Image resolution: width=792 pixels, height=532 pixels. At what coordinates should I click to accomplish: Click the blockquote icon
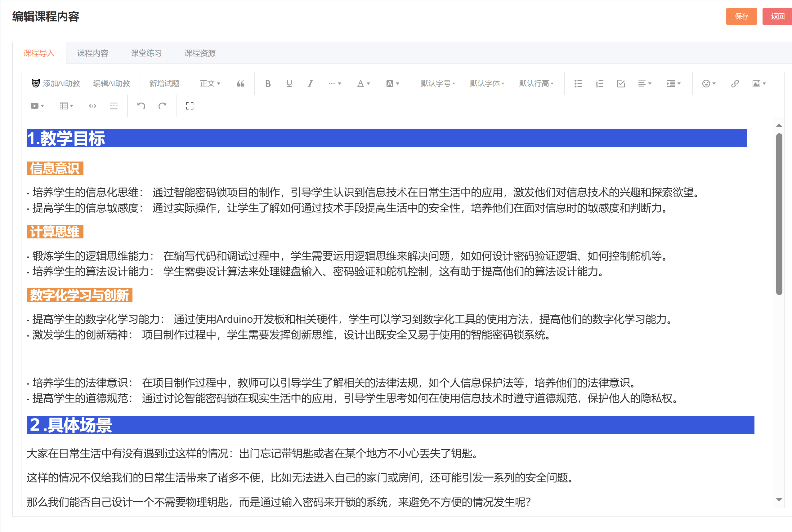pos(240,83)
